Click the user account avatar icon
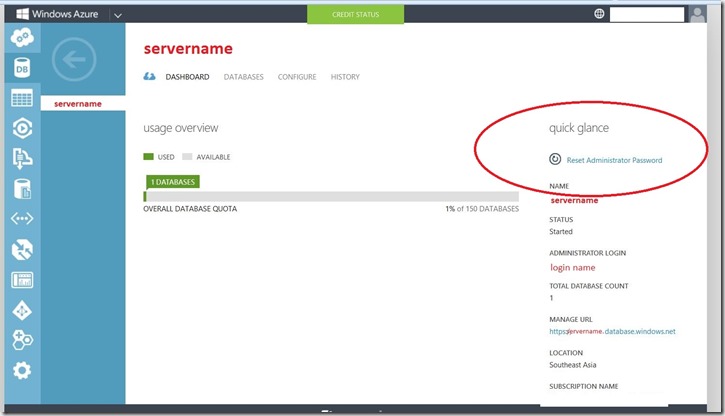Image resolution: width=725 pixels, height=416 pixels. pos(698,14)
